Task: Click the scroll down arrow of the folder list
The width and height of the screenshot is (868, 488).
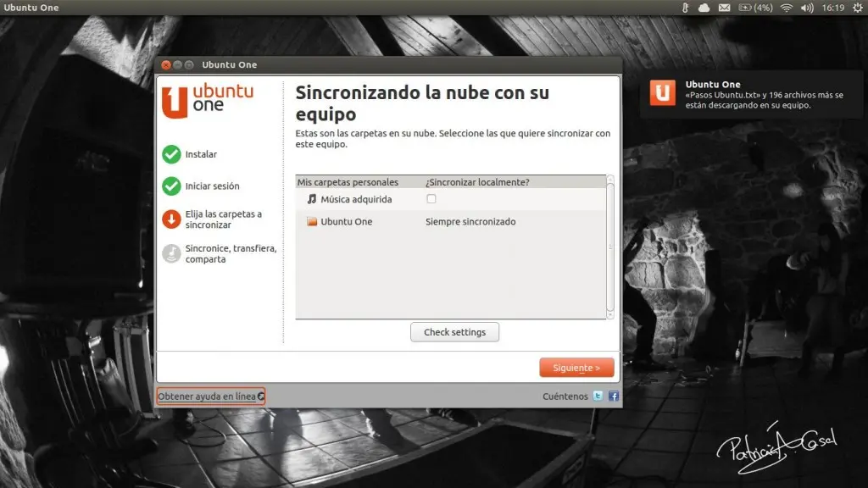Action: click(x=610, y=315)
